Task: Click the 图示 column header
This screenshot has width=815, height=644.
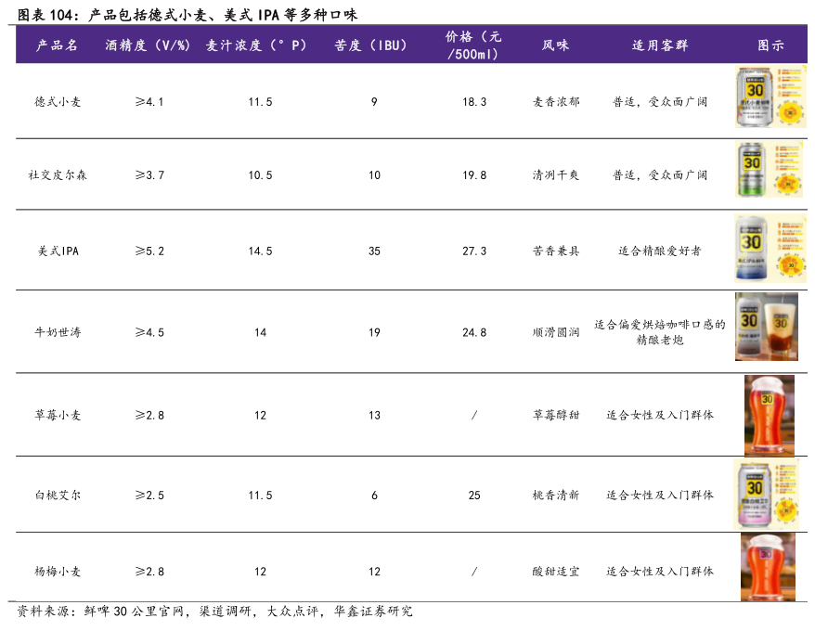Action: [x=770, y=45]
